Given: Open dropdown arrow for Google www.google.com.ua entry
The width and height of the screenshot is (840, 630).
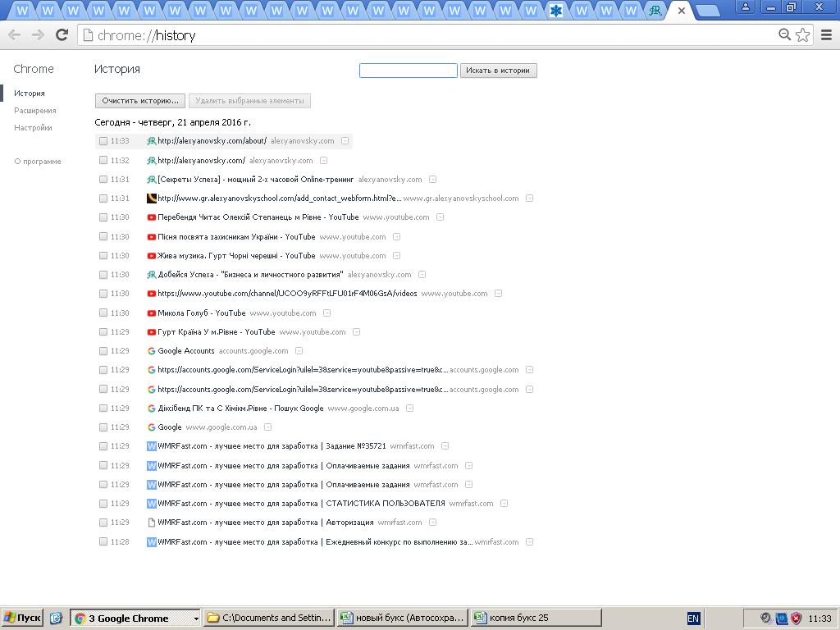Looking at the screenshot, I should [x=268, y=427].
